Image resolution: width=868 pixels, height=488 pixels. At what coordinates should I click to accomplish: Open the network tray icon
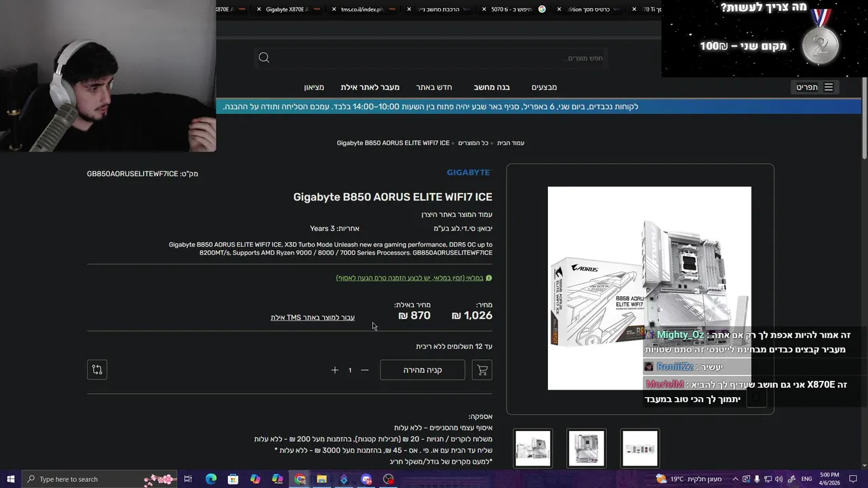pyautogui.click(x=768, y=479)
